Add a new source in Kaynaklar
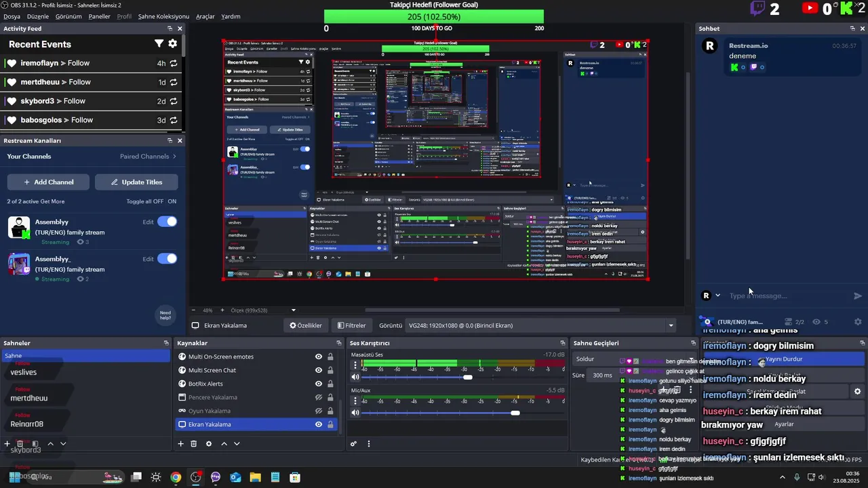 [181, 444]
